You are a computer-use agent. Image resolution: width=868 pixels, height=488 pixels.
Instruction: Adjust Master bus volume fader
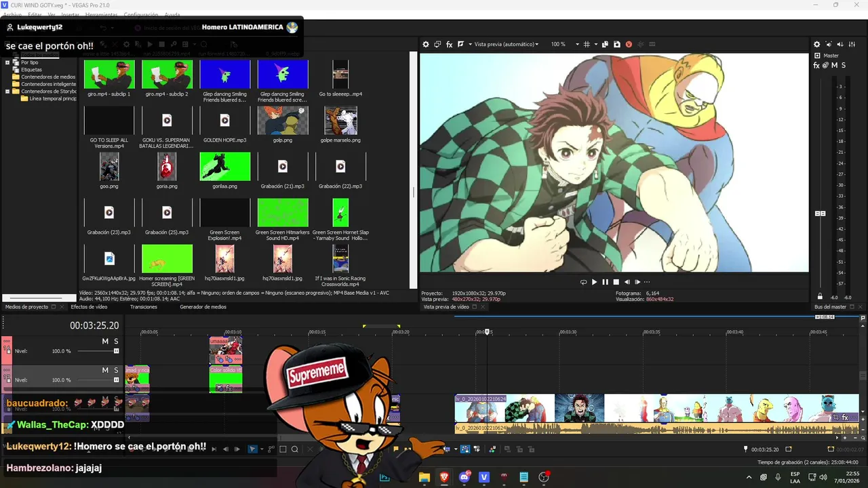click(820, 213)
